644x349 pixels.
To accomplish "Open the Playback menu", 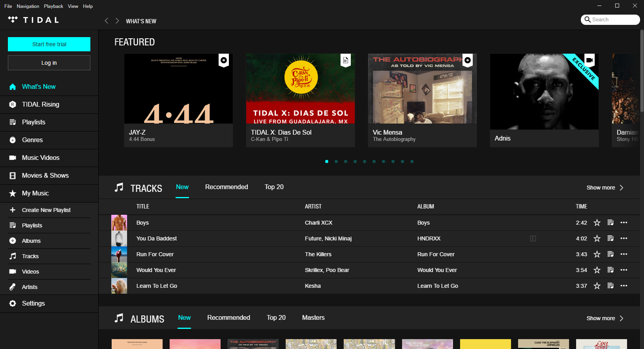I will (54, 6).
